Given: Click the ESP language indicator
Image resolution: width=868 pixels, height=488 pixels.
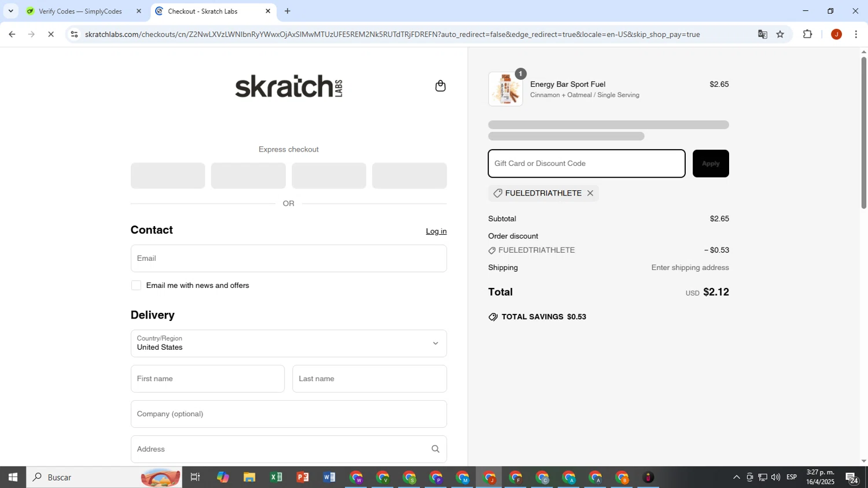Looking at the screenshot, I should coord(792,478).
